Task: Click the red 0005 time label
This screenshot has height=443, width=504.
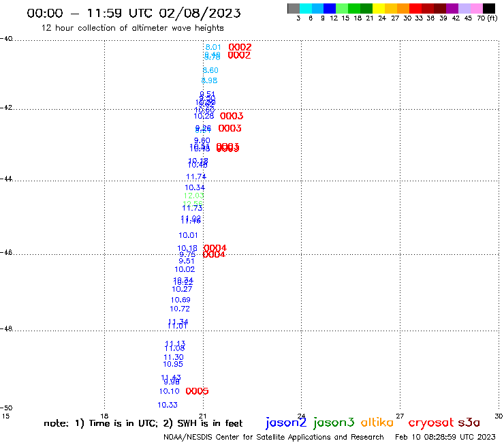Action: point(197,391)
